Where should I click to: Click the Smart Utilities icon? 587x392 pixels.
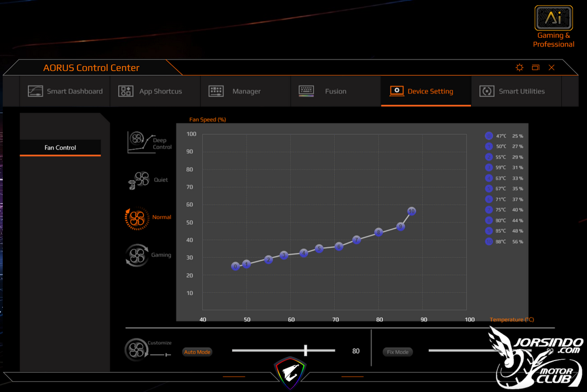pyautogui.click(x=487, y=91)
